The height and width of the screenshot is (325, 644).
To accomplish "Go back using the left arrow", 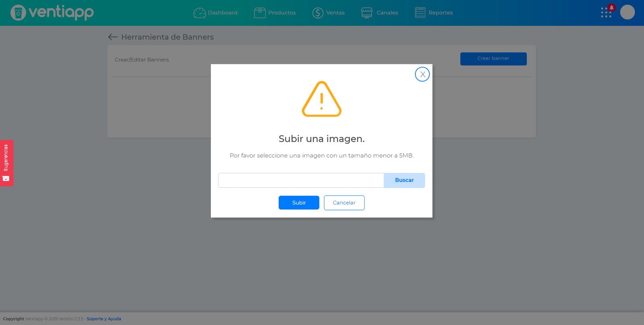I will pyautogui.click(x=113, y=37).
